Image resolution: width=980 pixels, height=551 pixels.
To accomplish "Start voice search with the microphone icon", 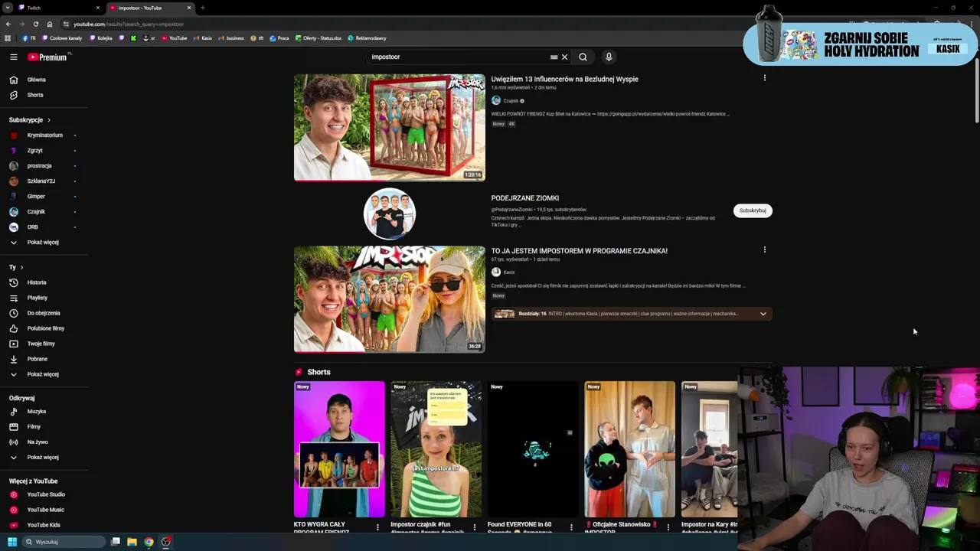I will pyautogui.click(x=609, y=57).
